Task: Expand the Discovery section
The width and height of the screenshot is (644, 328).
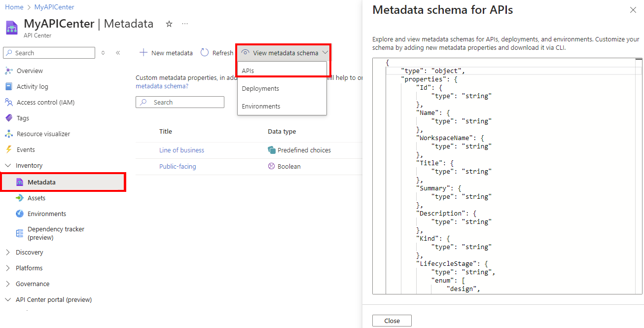Action: (x=7, y=253)
